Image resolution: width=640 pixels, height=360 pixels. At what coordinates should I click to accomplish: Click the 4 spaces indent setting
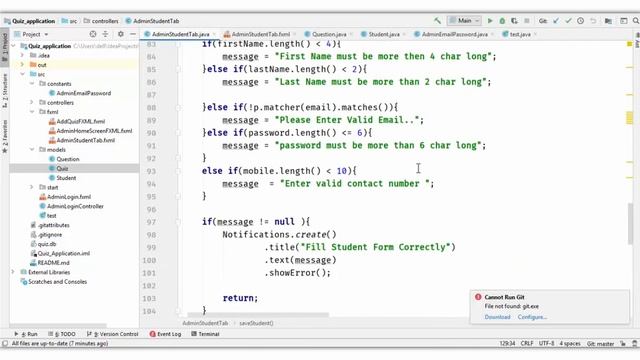[x=570, y=344]
